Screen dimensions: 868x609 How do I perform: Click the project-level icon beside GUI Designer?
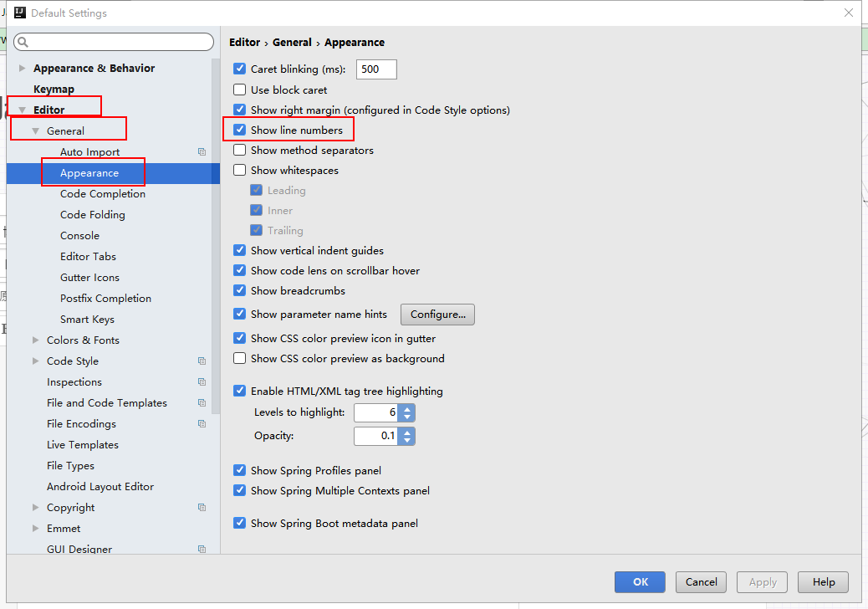coord(202,550)
